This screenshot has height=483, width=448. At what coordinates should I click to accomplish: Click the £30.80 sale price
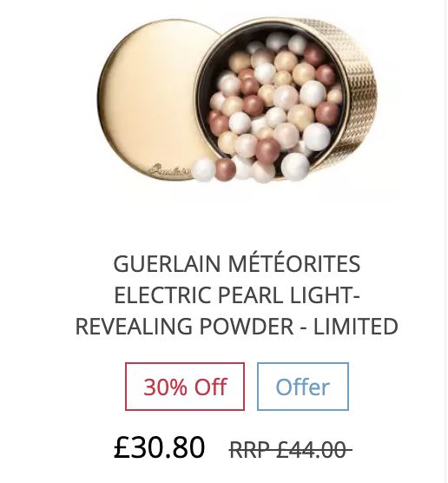coord(159,447)
